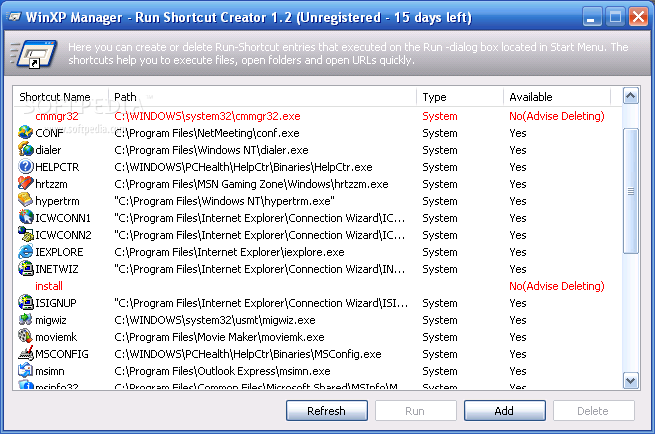Select the IEXPLORE shortcut name

coord(59,252)
